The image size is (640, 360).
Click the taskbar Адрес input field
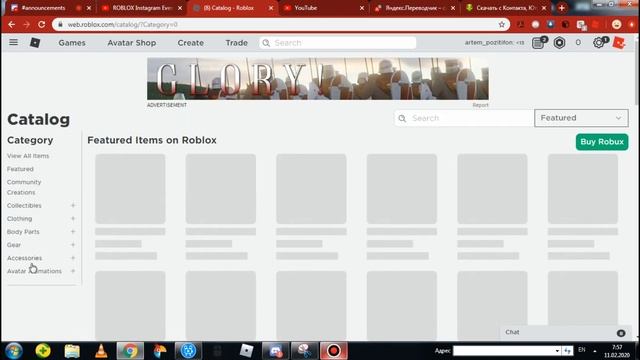[503, 351]
